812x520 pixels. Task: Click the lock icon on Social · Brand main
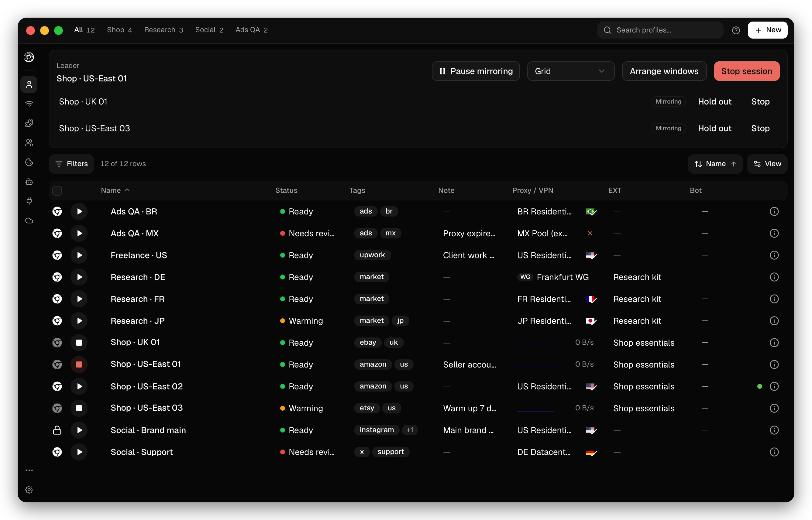coord(57,430)
